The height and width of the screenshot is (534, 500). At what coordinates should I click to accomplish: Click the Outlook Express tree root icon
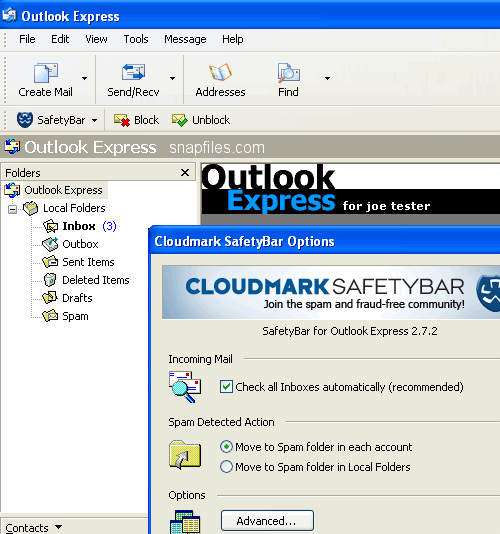point(12,190)
